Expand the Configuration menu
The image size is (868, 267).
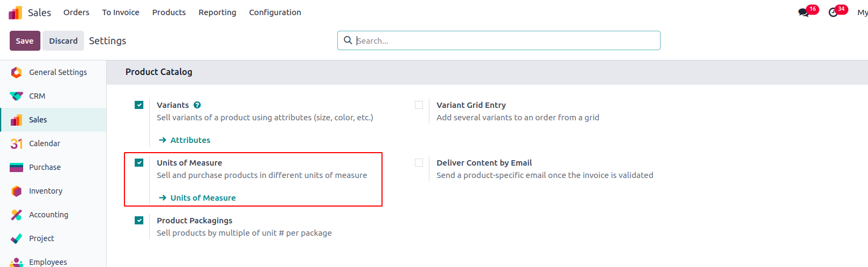tap(275, 12)
